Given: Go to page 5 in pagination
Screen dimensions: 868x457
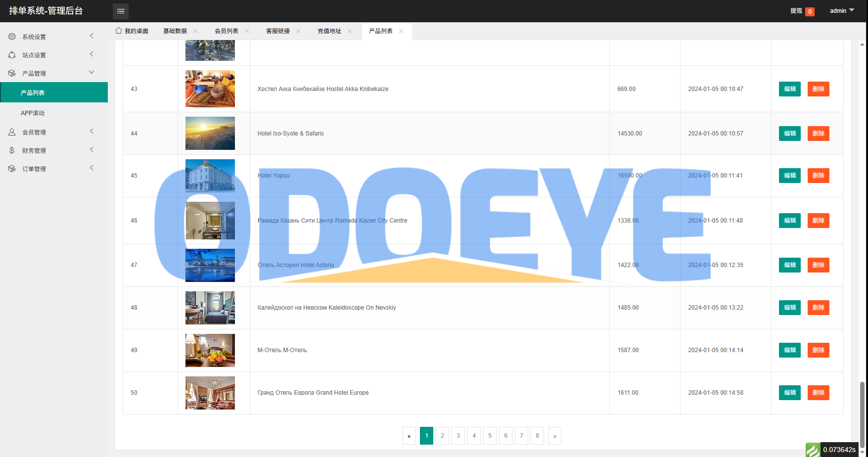Looking at the screenshot, I should pyautogui.click(x=490, y=436).
